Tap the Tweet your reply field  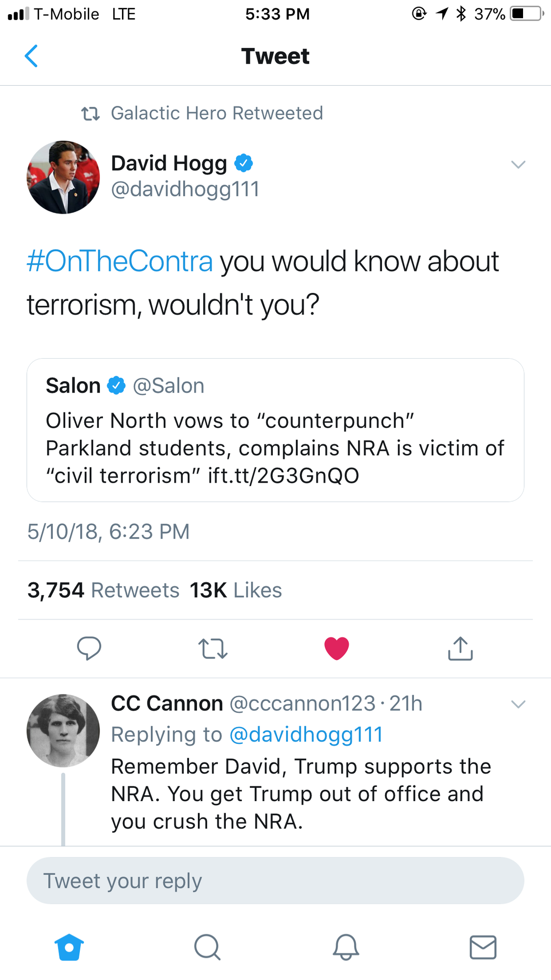click(275, 881)
